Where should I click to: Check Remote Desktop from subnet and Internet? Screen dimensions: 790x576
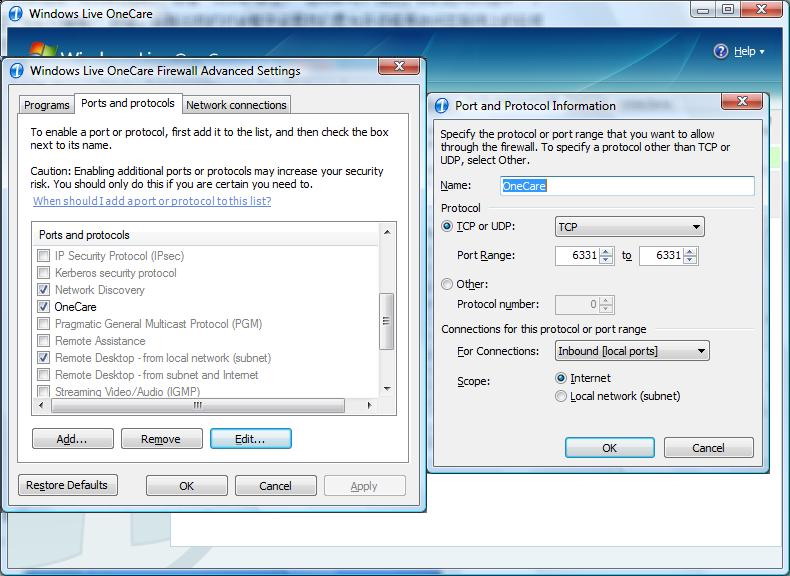44,375
